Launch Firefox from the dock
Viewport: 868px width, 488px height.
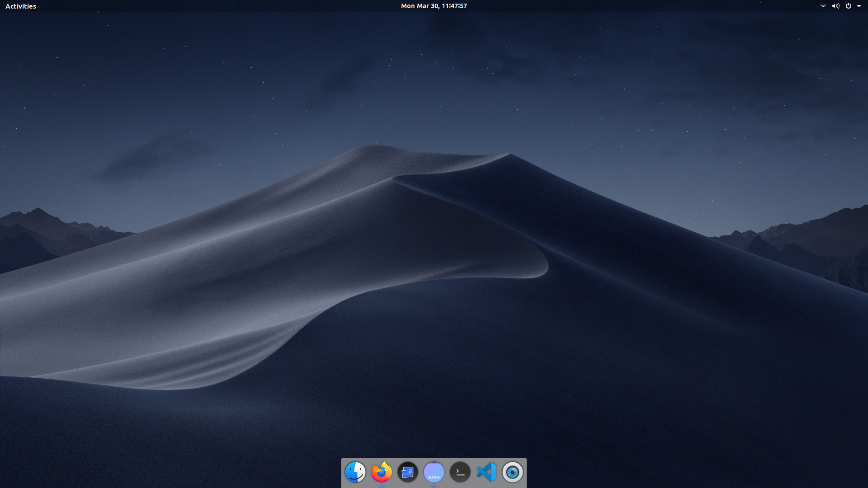click(x=382, y=472)
